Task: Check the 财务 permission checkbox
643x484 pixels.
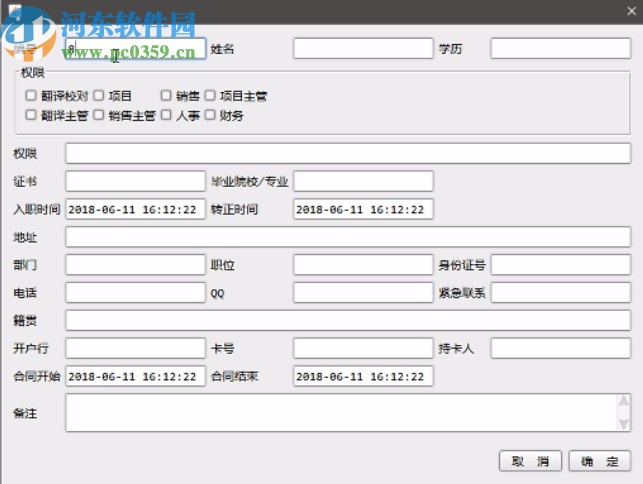Action: (x=210, y=115)
